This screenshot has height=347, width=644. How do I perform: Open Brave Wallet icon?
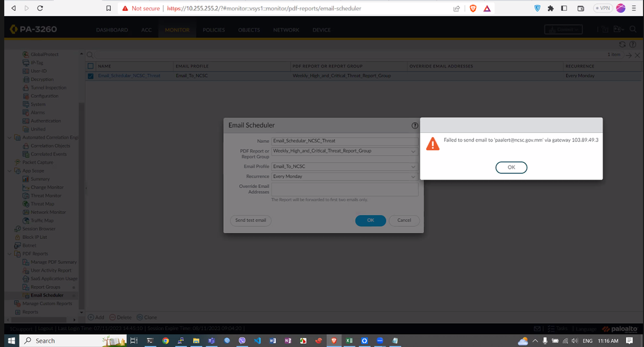581,8
